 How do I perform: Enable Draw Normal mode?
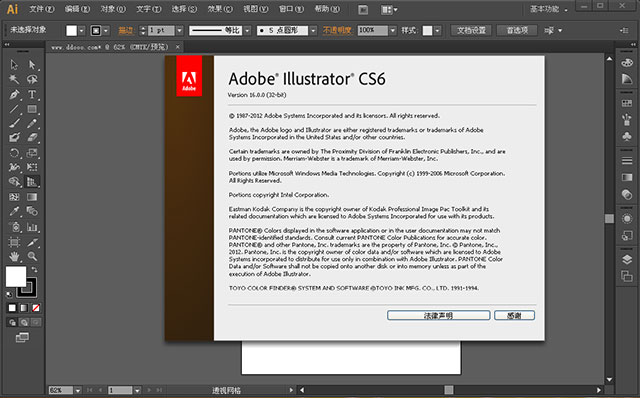click(12, 322)
